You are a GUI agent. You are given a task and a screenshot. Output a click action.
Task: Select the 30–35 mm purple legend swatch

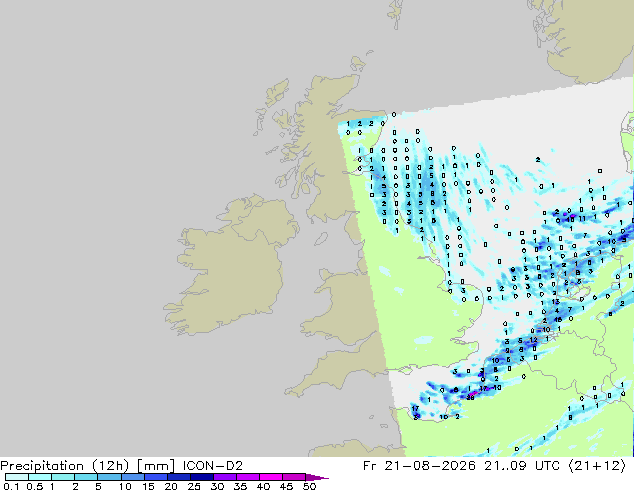coord(225,477)
